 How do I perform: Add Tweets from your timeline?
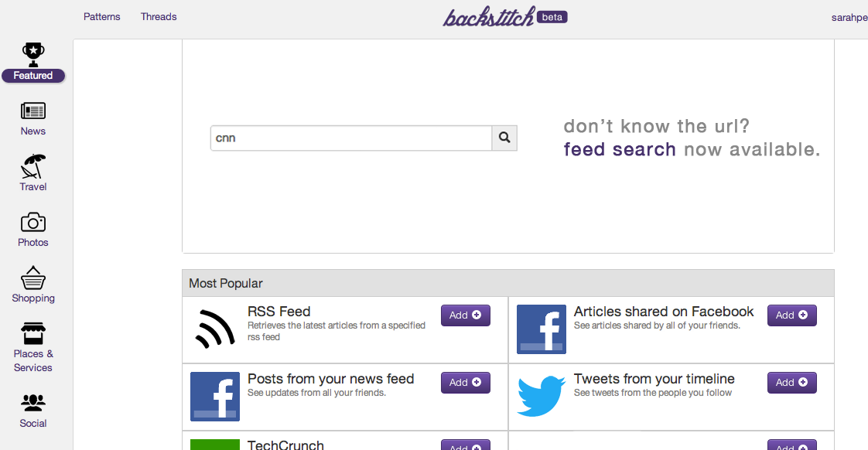(791, 383)
